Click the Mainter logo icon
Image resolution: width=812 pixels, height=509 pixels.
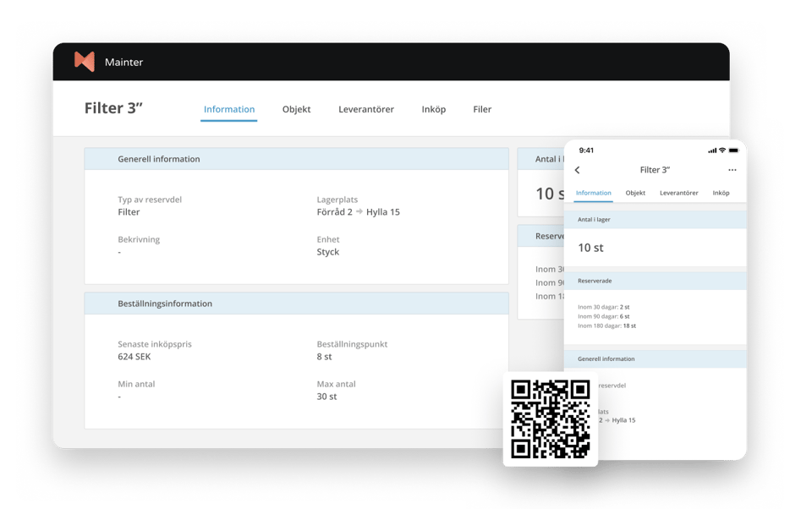point(84,61)
